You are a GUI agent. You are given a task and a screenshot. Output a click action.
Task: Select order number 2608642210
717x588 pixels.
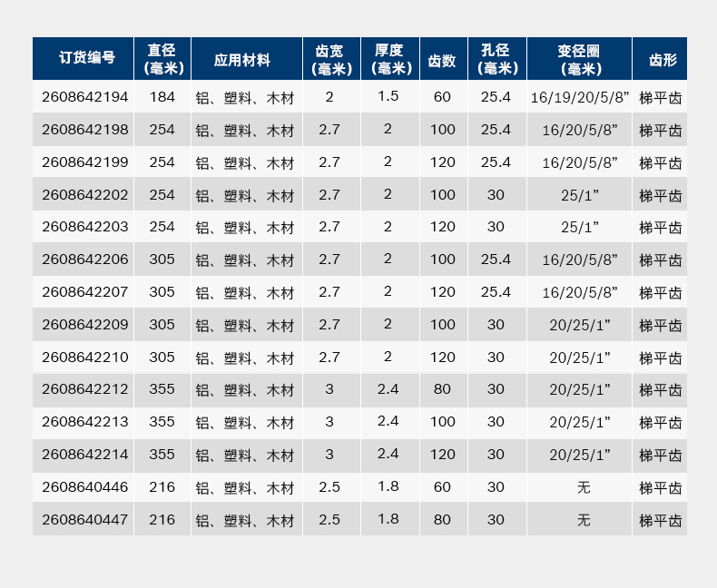coord(84,358)
